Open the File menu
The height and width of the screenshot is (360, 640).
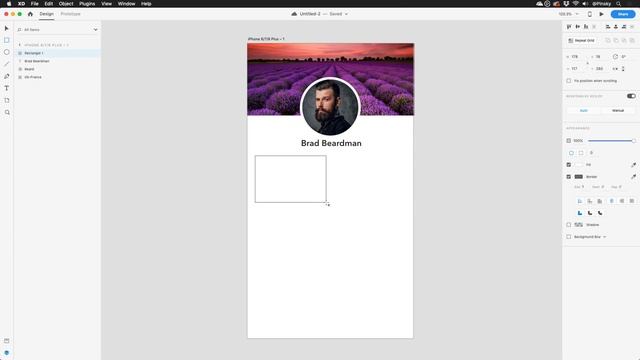(35, 4)
